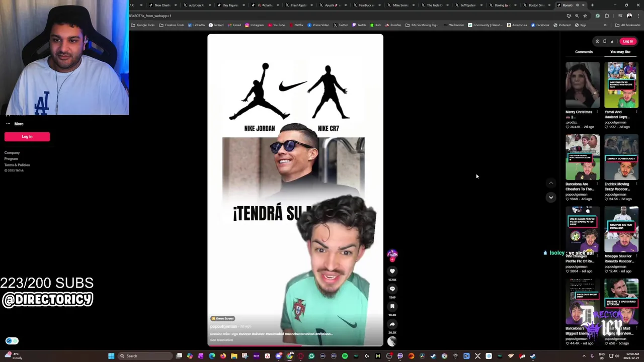Click the Green Screen effect tag
Screen dimensions: 644x362
[223, 318]
